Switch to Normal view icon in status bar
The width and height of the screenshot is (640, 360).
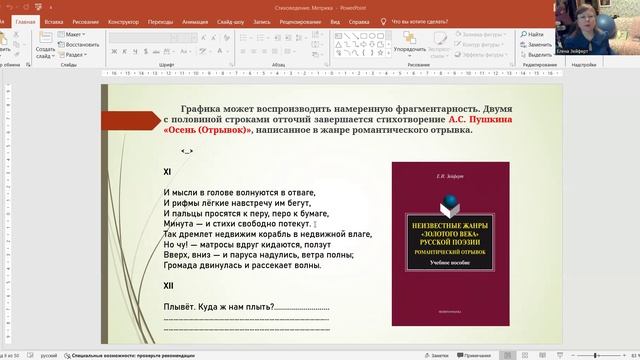click(x=507, y=356)
